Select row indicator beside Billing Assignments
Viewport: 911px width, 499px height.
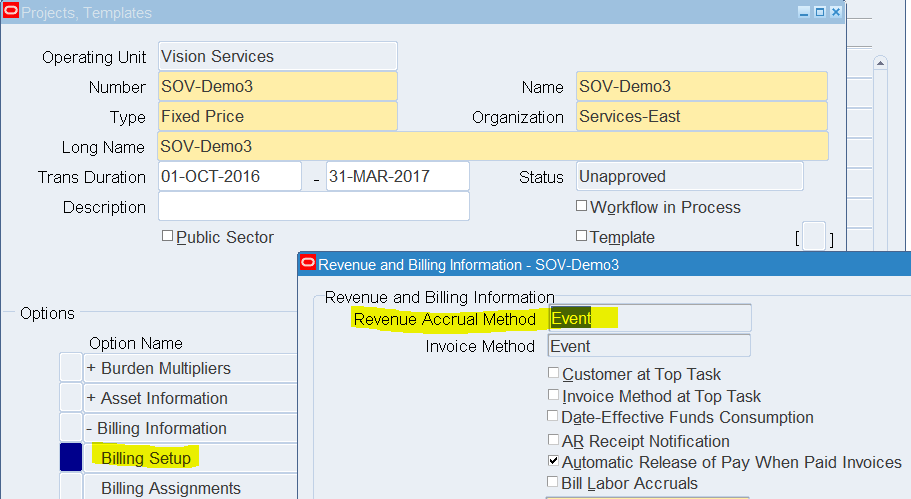[x=71, y=487]
